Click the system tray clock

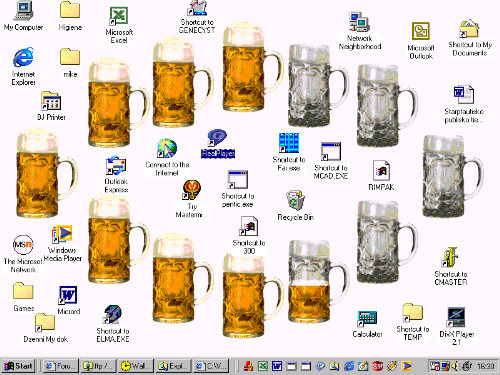486,366
